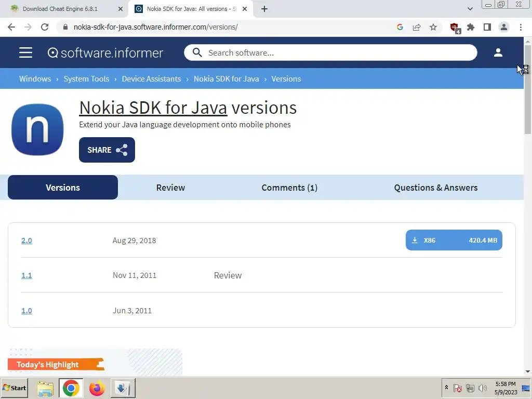Click the Google icon in address bar
Screen dimensions: 532x399
pyautogui.click(x=400, y=27)
